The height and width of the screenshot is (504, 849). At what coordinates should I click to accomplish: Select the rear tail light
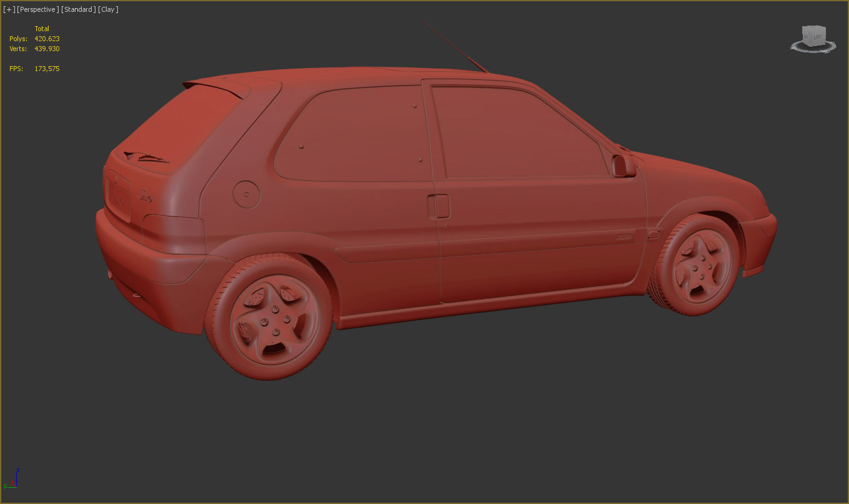174,234
